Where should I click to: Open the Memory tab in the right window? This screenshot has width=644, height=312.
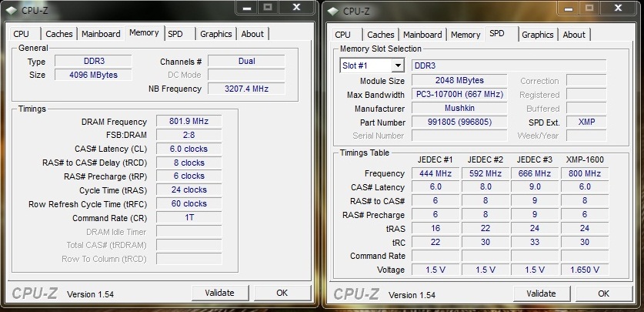[x=465, y=35]
